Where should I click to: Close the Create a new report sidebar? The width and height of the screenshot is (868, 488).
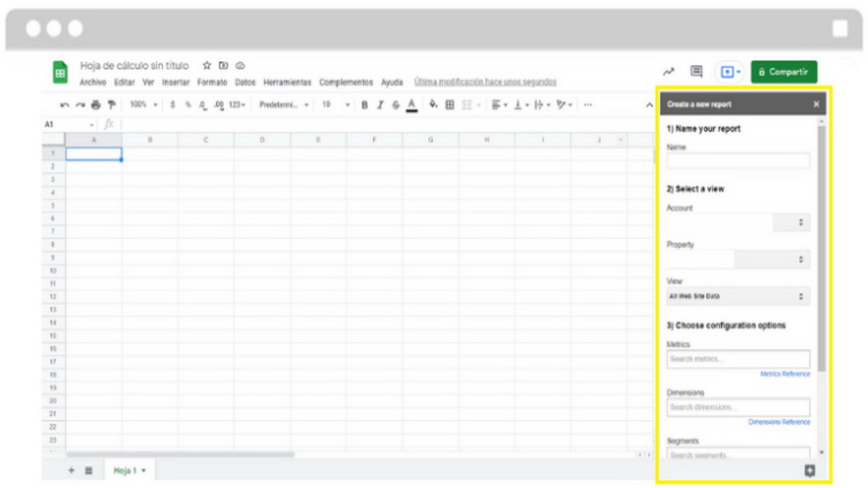coord(816,105)
